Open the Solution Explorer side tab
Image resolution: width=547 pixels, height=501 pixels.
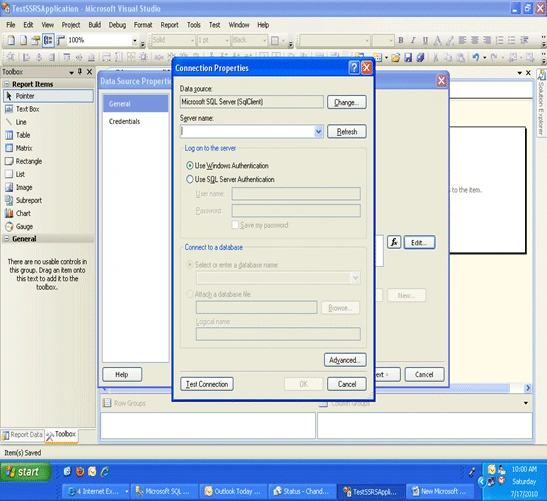pyautogui.click(x=541, y=104)
